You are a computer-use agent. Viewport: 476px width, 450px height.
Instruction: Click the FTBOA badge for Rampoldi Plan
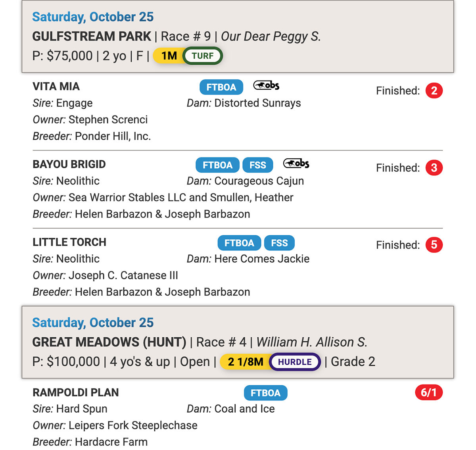click(x=265, y=393)
